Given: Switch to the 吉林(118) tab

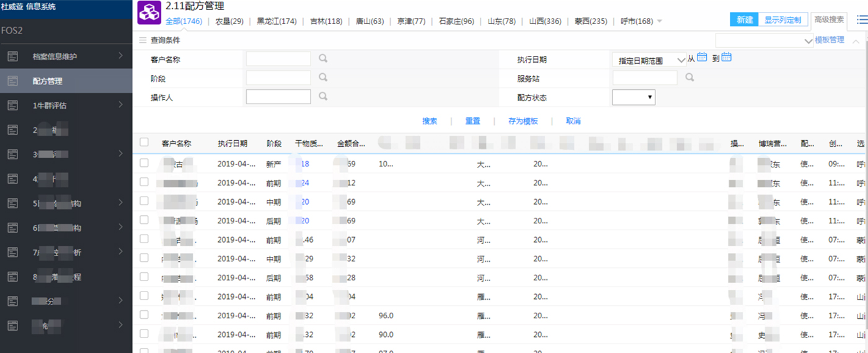Looking at the screenshot, I should [326, 21].
